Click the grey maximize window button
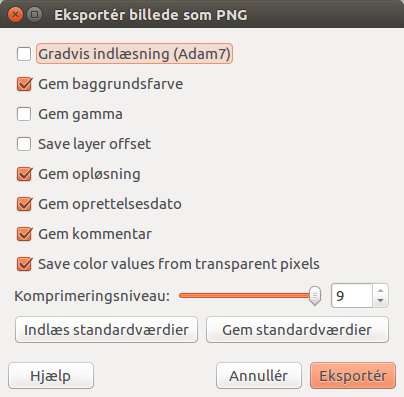The height and width of the screenshot is (397, 404). 34,15
